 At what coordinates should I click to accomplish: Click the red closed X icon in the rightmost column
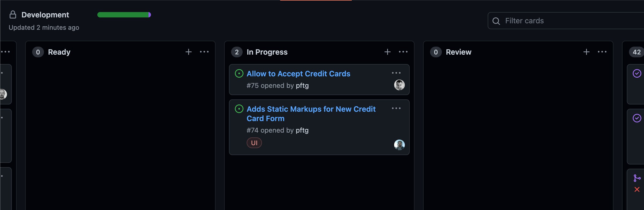[x=637, y=189]
